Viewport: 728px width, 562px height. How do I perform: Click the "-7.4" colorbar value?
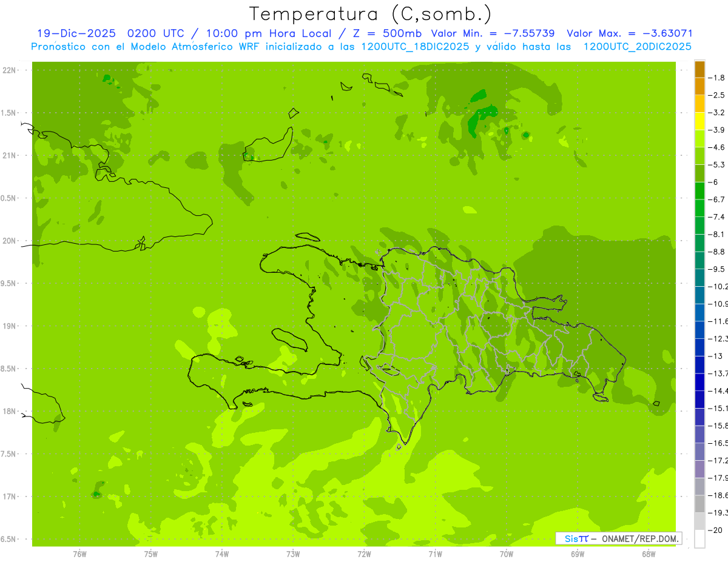click(717, 217)
